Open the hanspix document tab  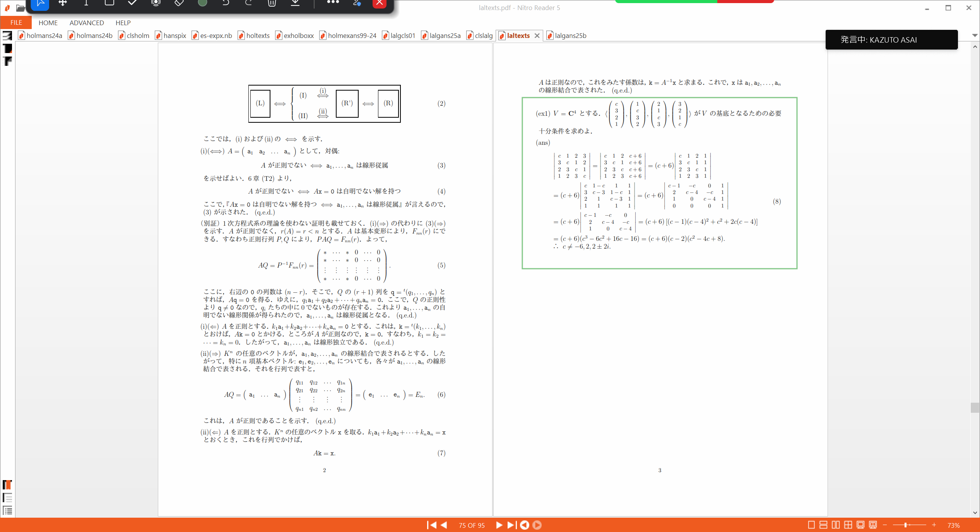[x=171, y=36]
